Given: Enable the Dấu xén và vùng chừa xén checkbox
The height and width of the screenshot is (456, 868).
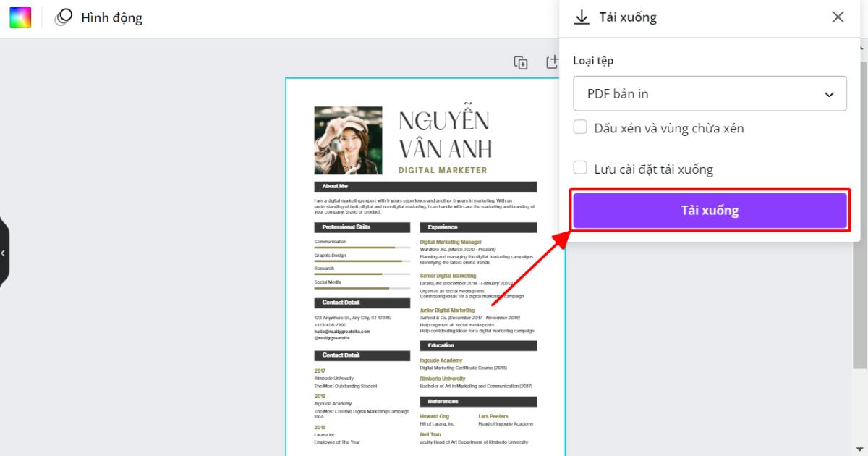Looking at the screenshot, I should (x=580, y=126).
